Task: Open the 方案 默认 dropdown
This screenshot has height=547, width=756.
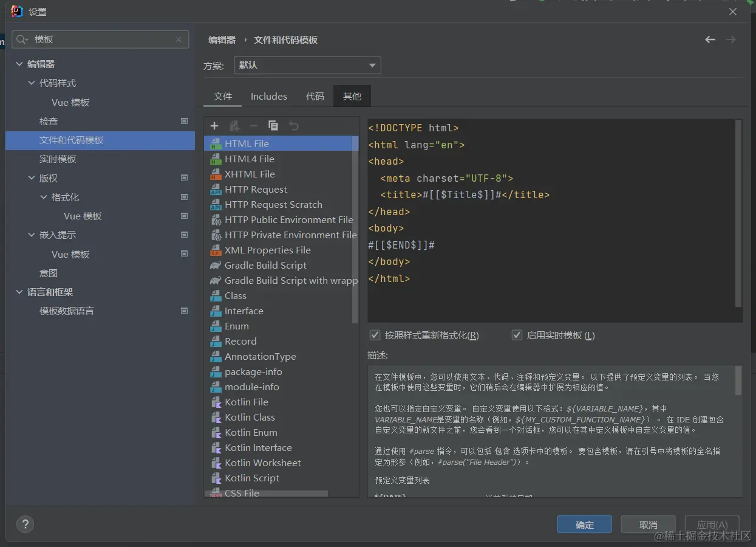Action: coord(307,65)
